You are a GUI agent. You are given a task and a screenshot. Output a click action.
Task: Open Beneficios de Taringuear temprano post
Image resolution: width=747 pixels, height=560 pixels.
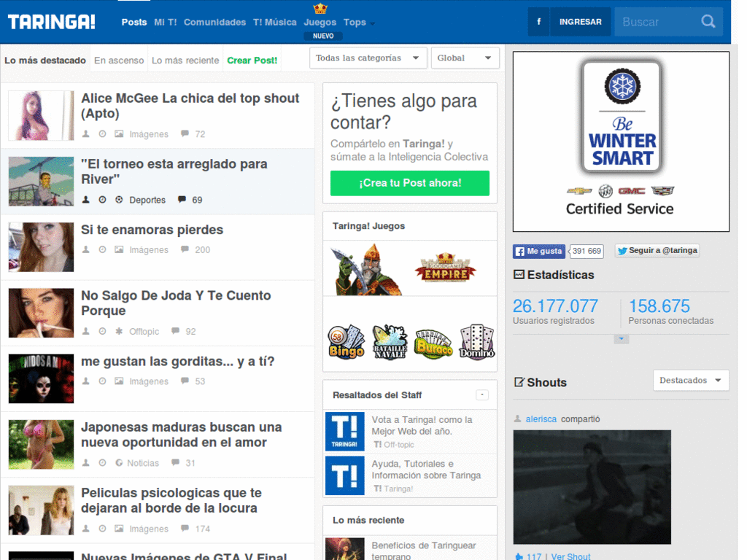click(424, 550)
